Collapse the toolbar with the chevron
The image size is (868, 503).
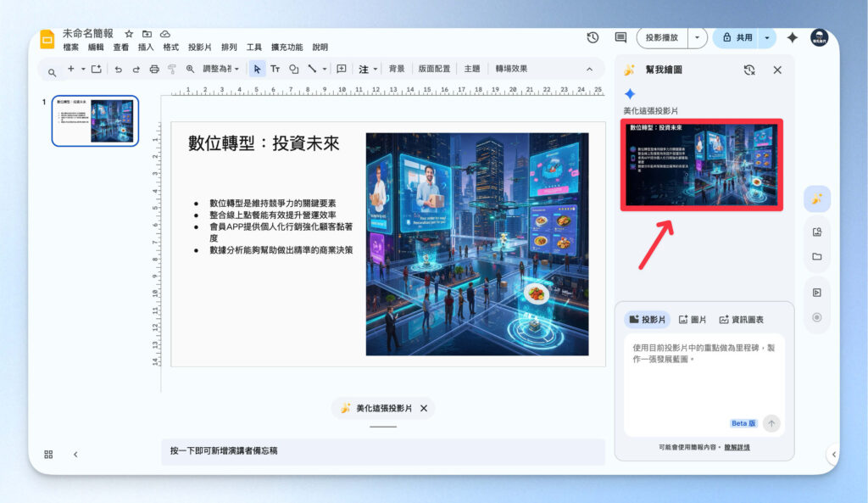pyautogui.click(x=588, y=69)
